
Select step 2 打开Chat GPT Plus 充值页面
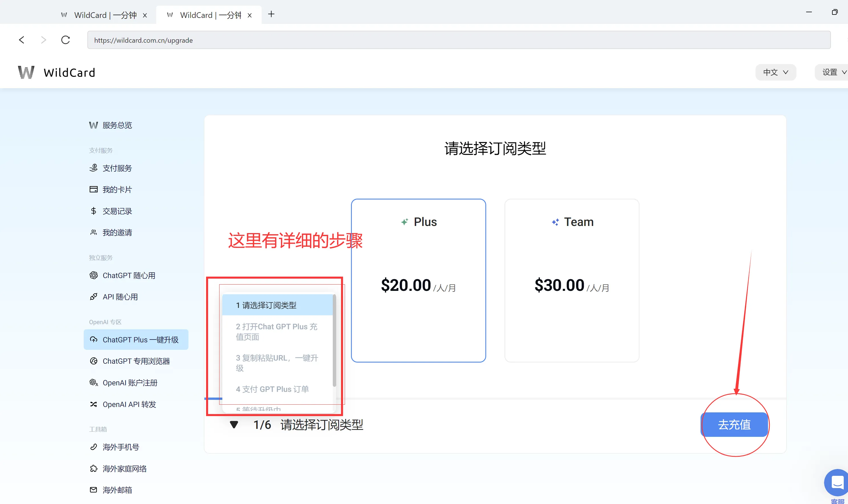pos(277,332)
